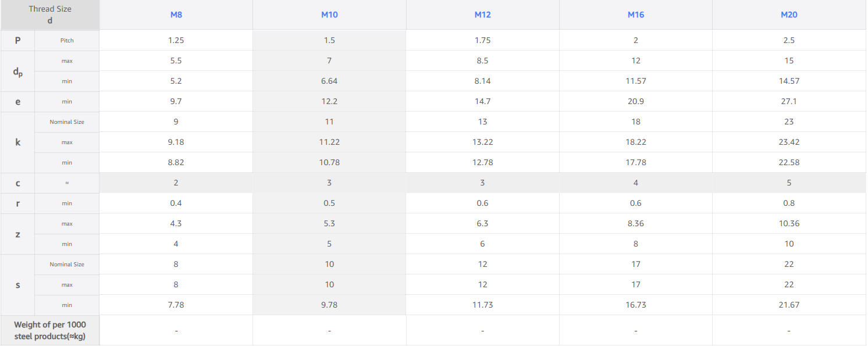Click dp min value 8.14 under M12
Image resolution: width=868 pixels, height=346 pixels.
482,81
